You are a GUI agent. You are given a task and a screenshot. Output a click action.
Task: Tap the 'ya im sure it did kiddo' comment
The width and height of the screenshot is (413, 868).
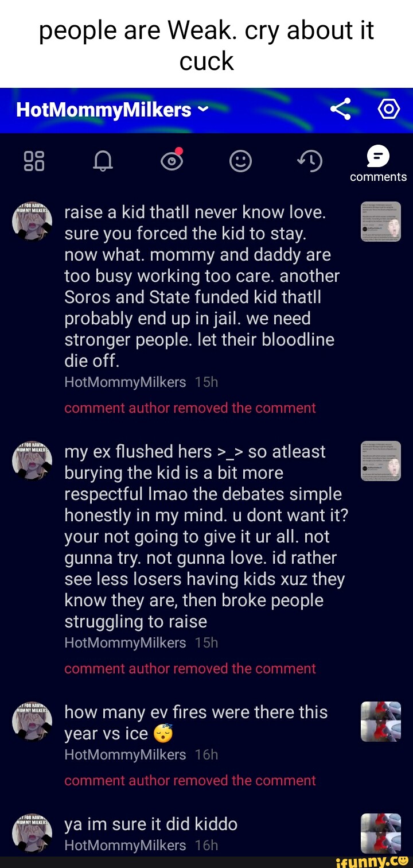click(x=150, y=824)
